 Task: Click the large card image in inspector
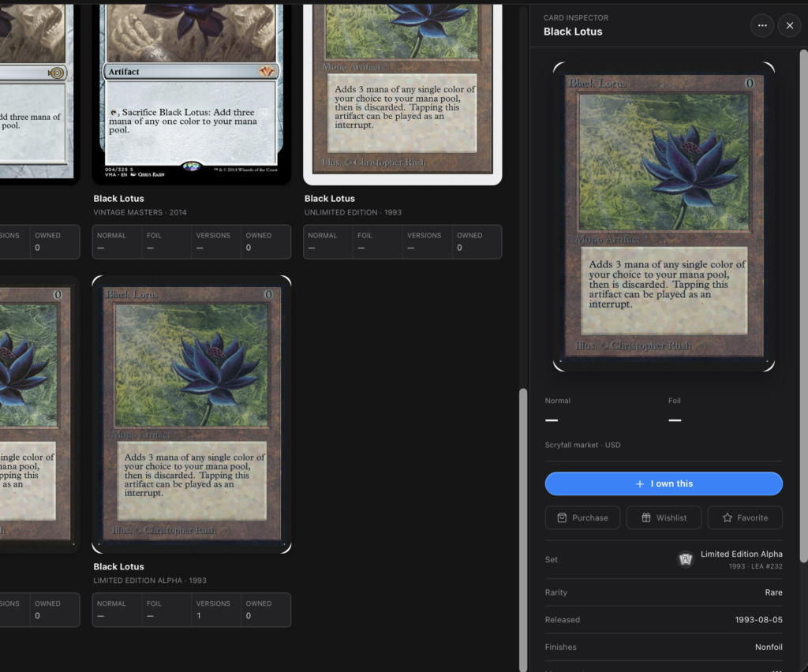(664, 216)
